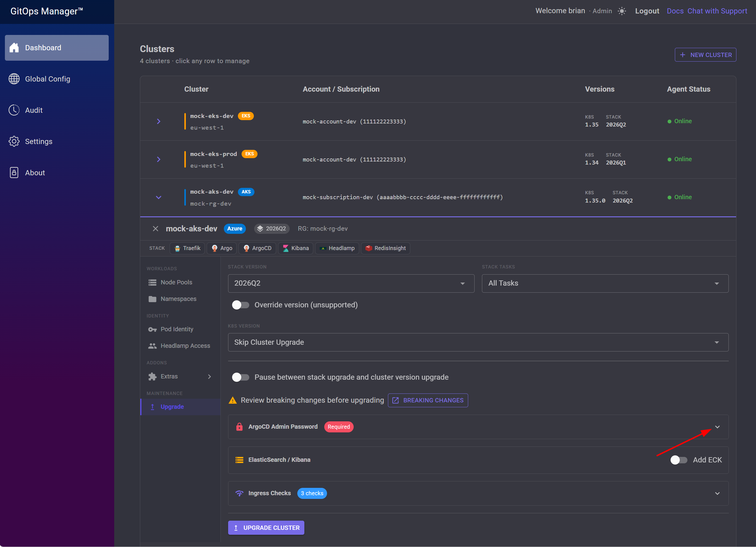Select Node Pools in workloads menu
Screen dimensions: 756x547
(x=180, y=283)
